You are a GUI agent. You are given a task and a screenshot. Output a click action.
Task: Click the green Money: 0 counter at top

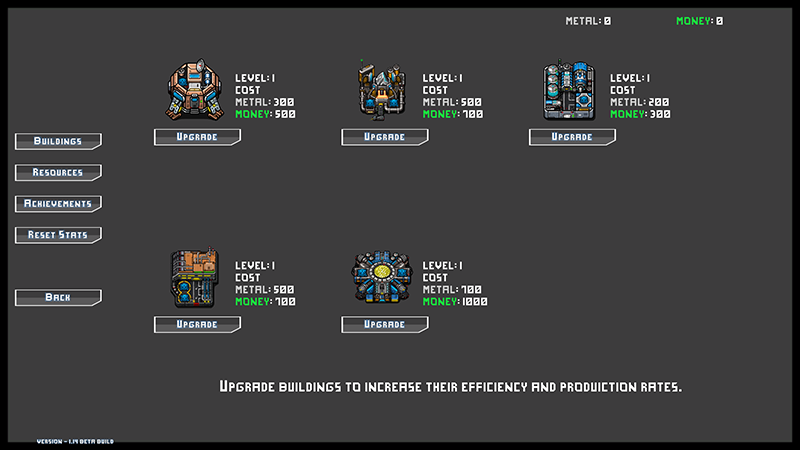click(699, 21)
